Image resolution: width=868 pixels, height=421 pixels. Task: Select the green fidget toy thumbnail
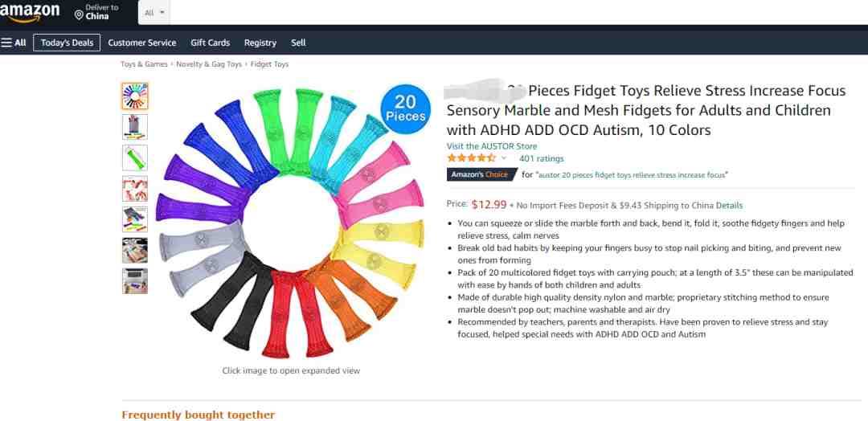135,157
